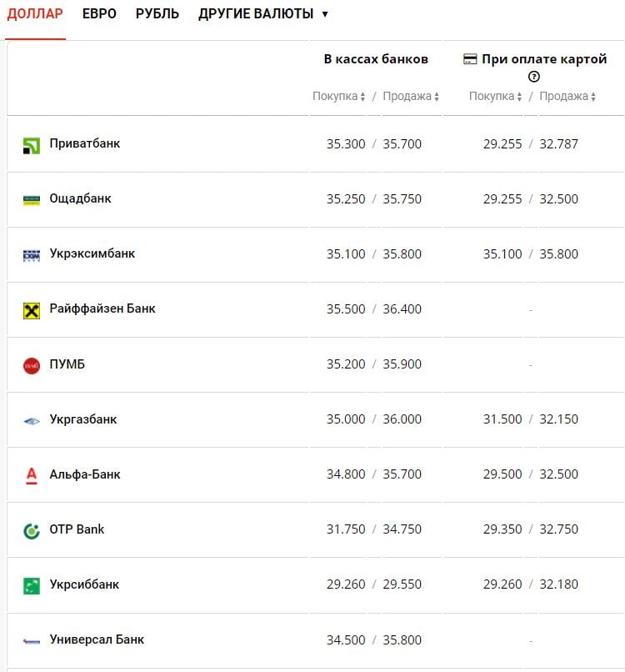Switch to the 'Рубль' tab
Image resolution: width=625 pixels, height=672 pixels.
(157, 14)
